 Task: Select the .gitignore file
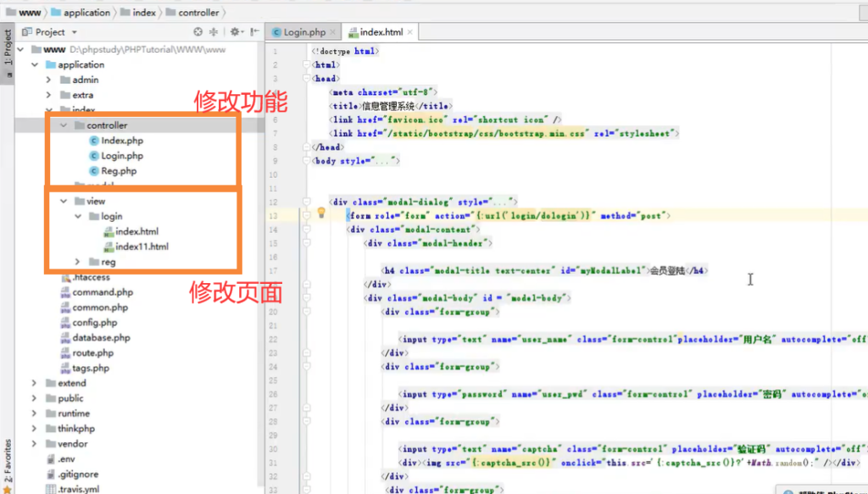tap(73, 474)
